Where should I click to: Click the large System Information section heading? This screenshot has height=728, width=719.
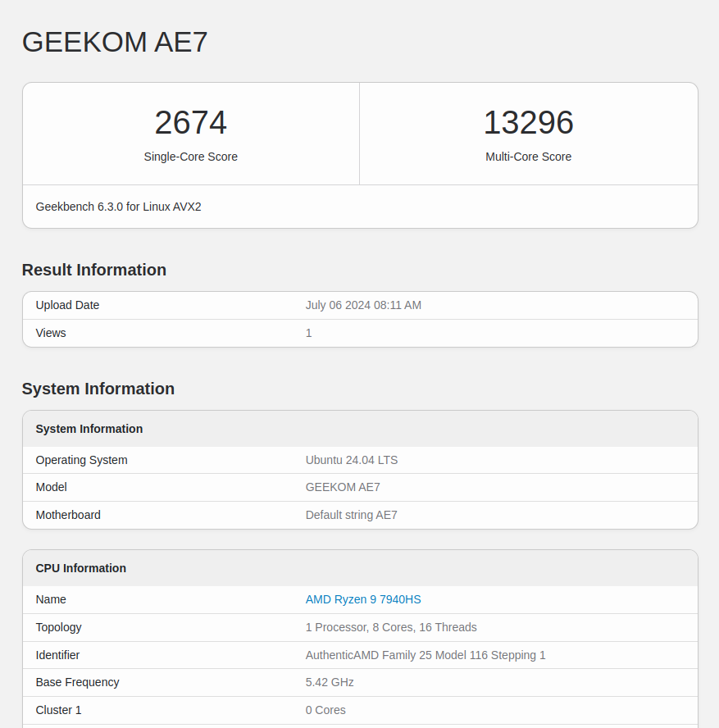pos(98,389)
